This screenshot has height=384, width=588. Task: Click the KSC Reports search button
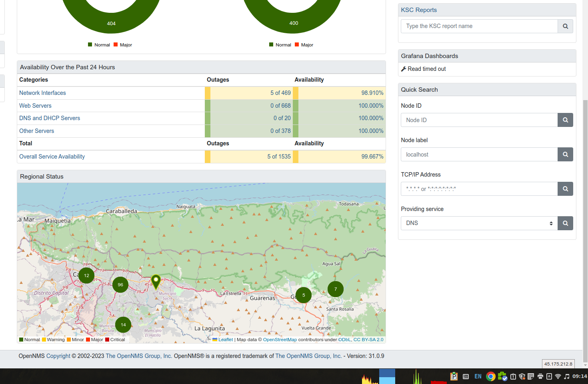click(565, 26)
